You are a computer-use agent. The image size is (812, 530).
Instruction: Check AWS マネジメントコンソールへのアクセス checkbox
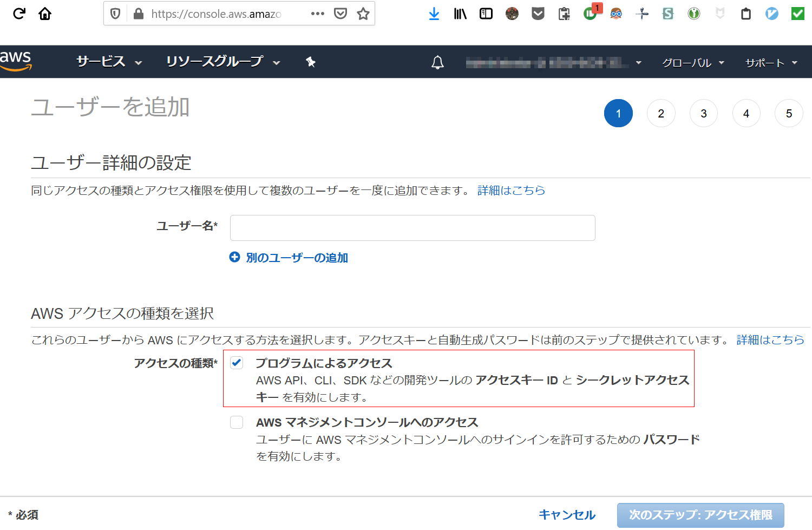[237, 422]
